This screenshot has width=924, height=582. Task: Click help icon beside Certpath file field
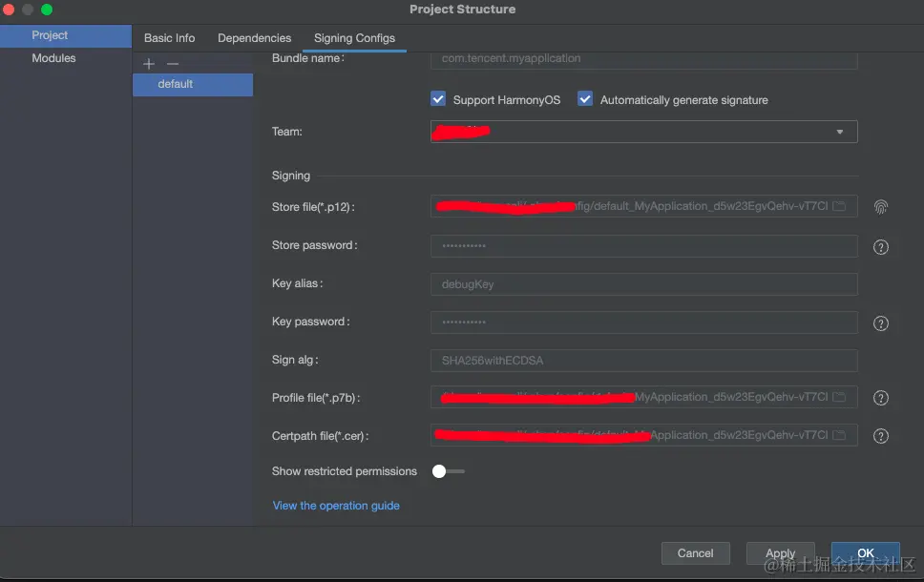(881, 437)
